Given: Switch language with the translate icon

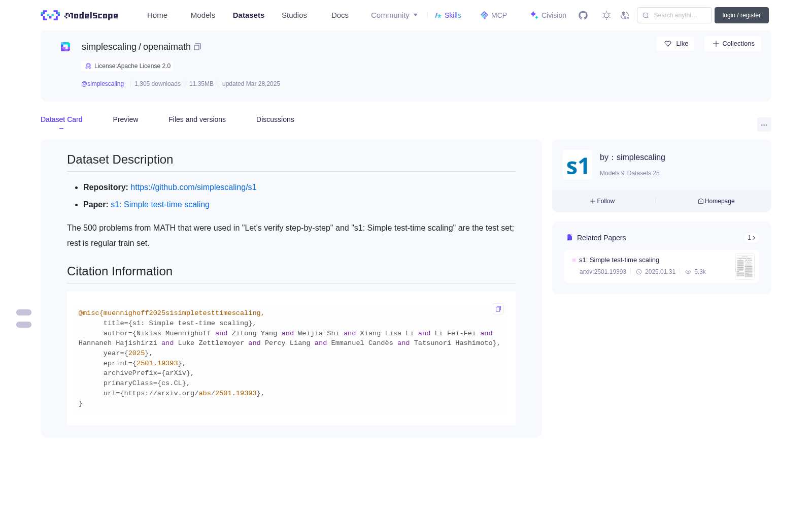Looking at the screenshot, I should (x=625, y=15).
